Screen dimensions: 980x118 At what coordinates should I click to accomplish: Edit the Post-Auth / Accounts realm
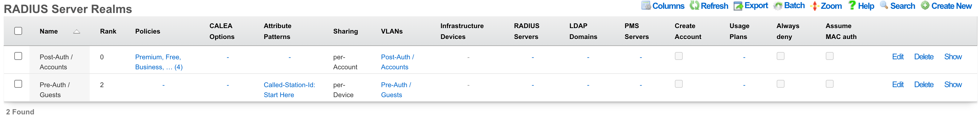pyautogui.click(x=898, y=57)
